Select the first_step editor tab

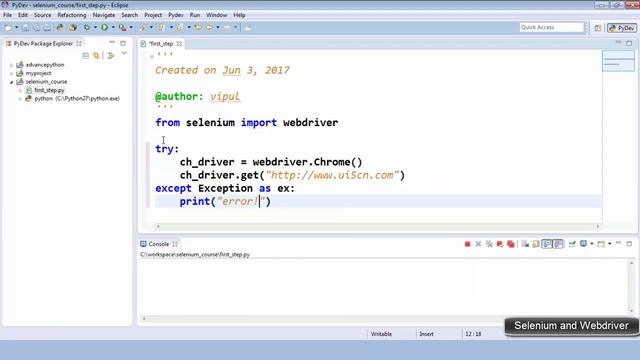click(x=161, y=43)
